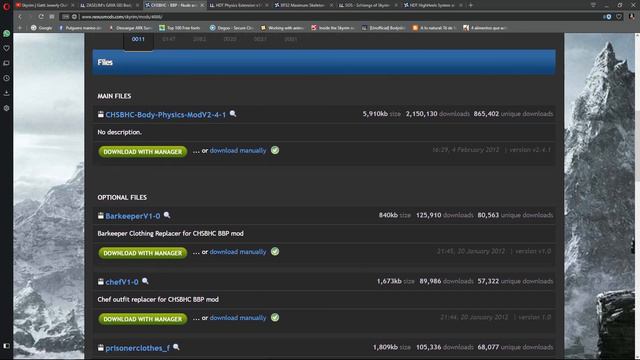
Task: Click archive icon beside CHSBHC-Body-Physics-ModV2-4-1
Action: [x=100, y=114]
